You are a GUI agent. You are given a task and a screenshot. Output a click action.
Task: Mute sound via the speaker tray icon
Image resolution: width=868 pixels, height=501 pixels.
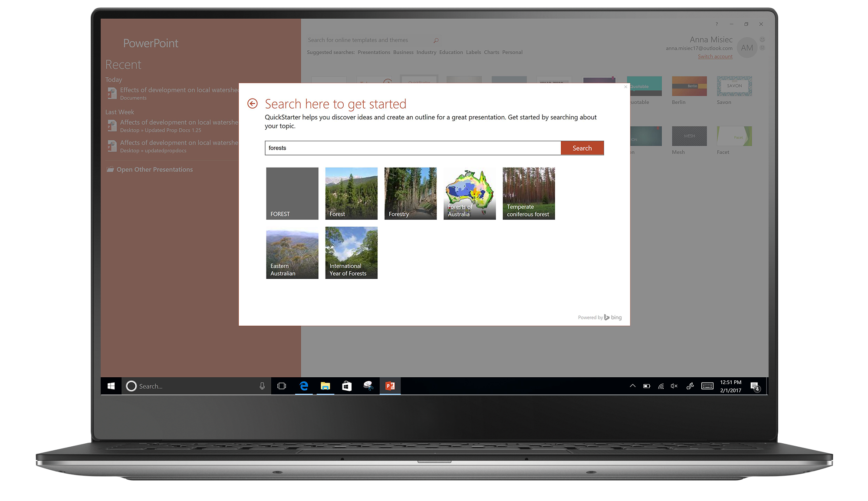point(674,386)
